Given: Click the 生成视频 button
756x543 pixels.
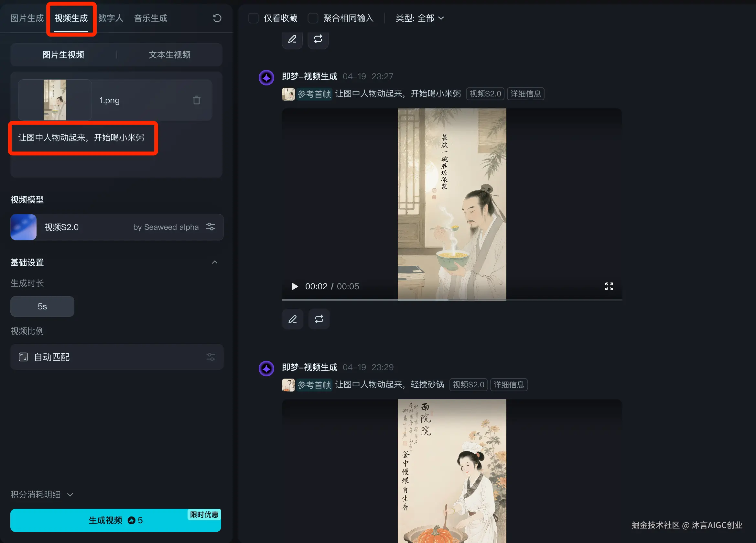Looking at the screenshot, I should 115,520.
